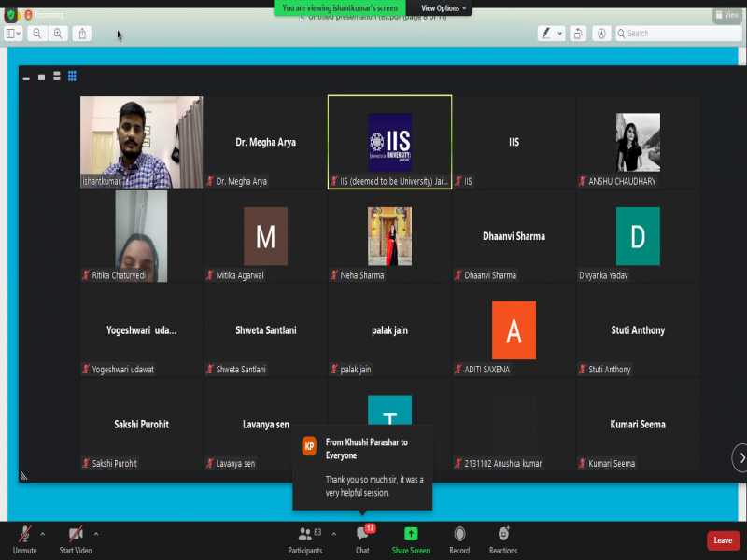Screen dimensions: 747x560
Task: Unmute the microphone
Action: click(25, 539)
